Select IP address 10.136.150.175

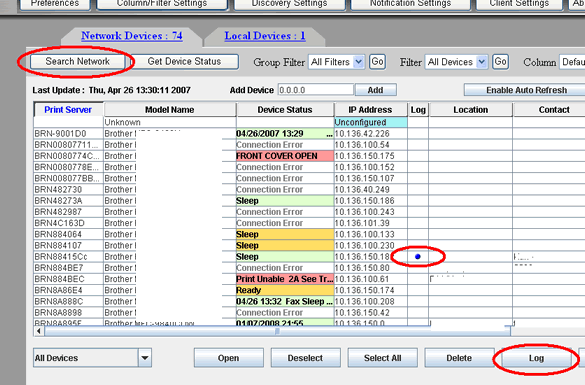[370, 156]
